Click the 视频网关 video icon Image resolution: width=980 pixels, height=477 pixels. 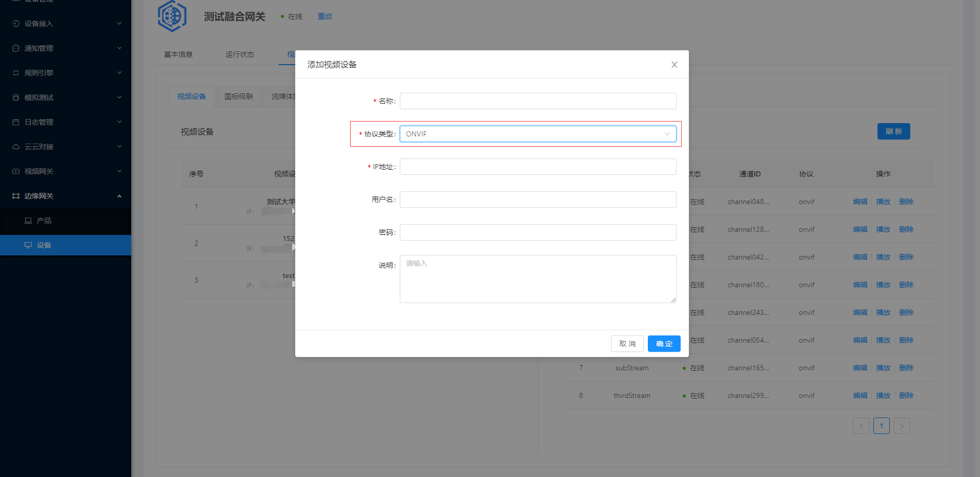click(x=16, y=171)
